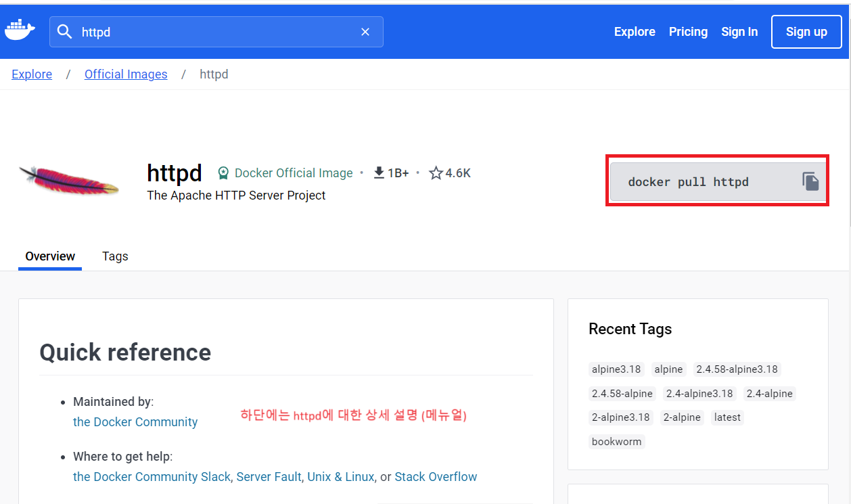Screen dimensions: 851x504
Task: Open the Docker Community Slack link
Action: 152,477
